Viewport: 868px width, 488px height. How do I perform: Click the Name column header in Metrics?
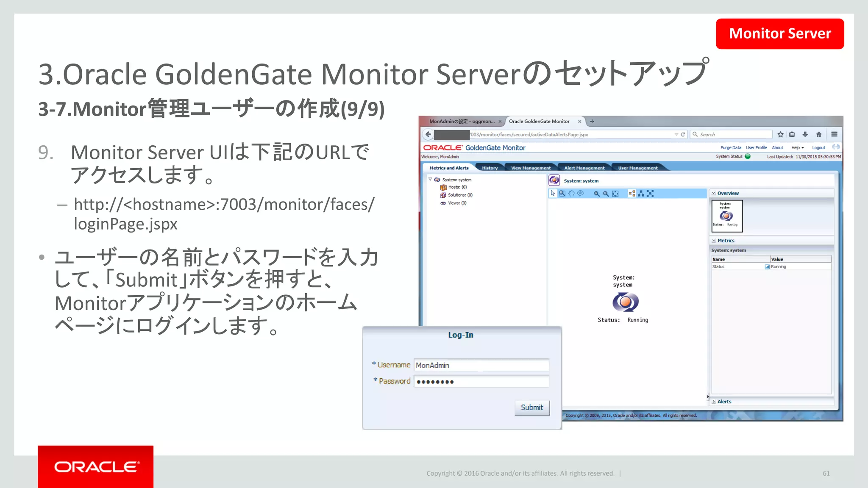click(740, 259)
